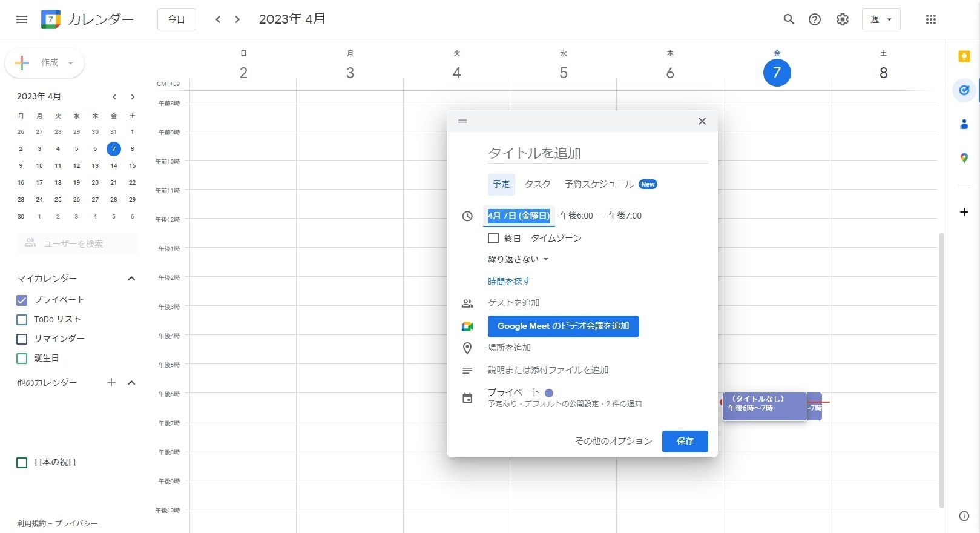Enable the 日本の祝日 calendar checkbox

[x=22, y=462]
